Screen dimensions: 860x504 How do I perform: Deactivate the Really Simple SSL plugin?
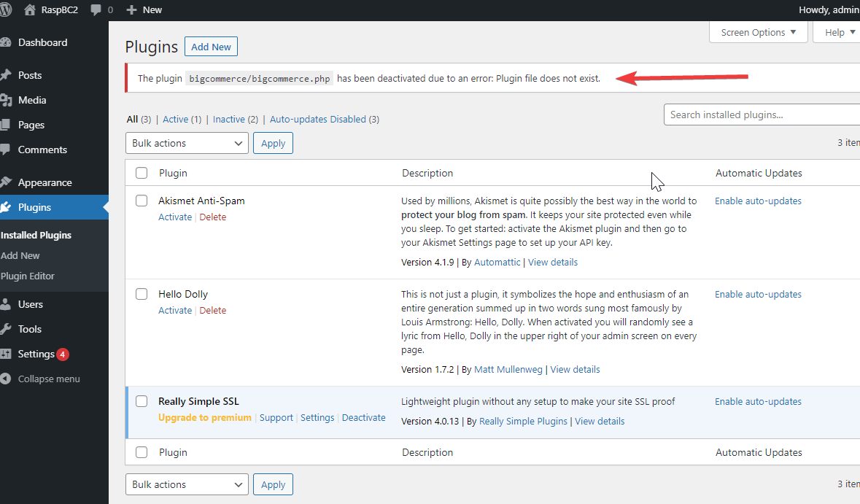363,418
